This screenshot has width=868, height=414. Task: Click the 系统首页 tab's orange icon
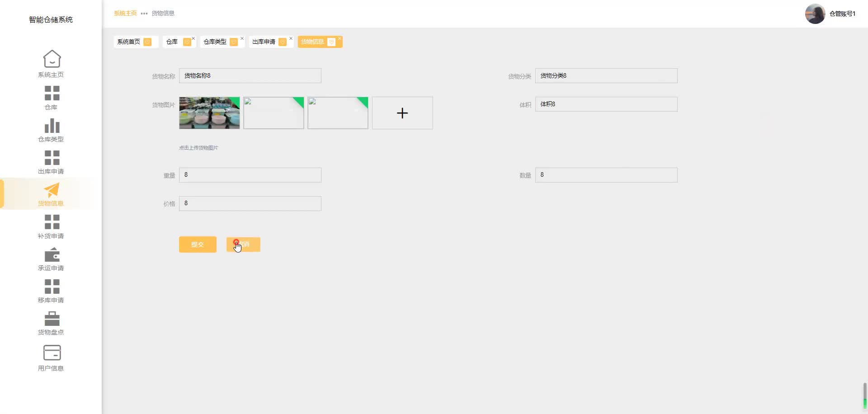(147, 42)
